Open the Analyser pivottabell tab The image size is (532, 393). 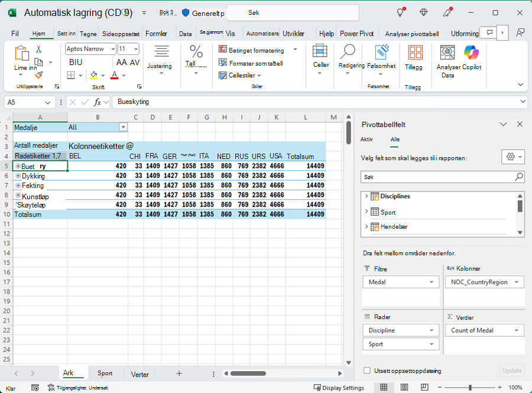412,34
